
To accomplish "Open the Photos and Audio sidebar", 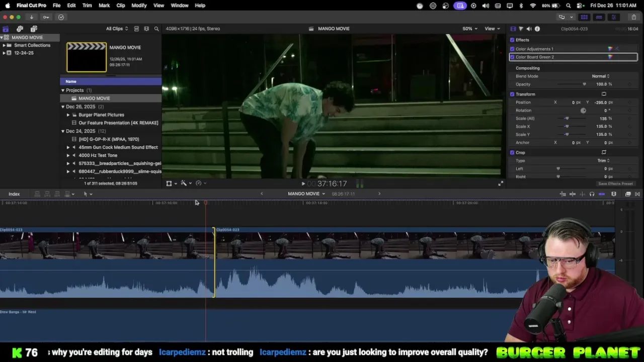I will point(20,29).
